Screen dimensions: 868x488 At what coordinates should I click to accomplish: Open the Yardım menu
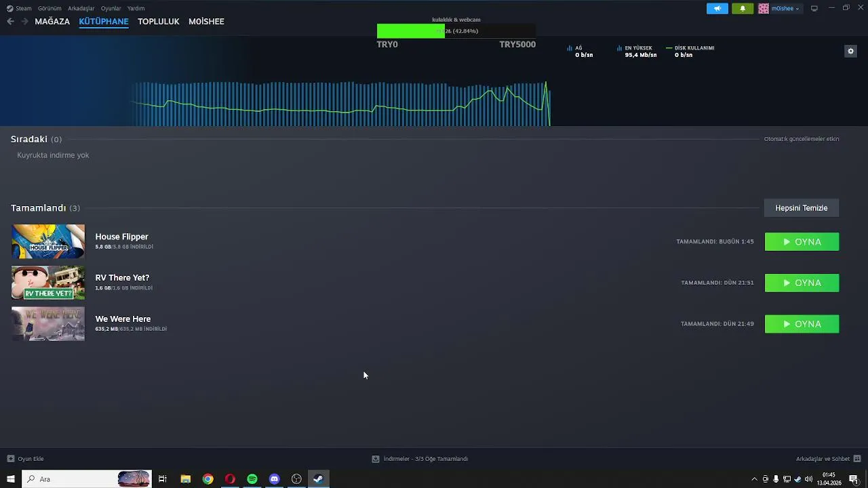[136, 8]
